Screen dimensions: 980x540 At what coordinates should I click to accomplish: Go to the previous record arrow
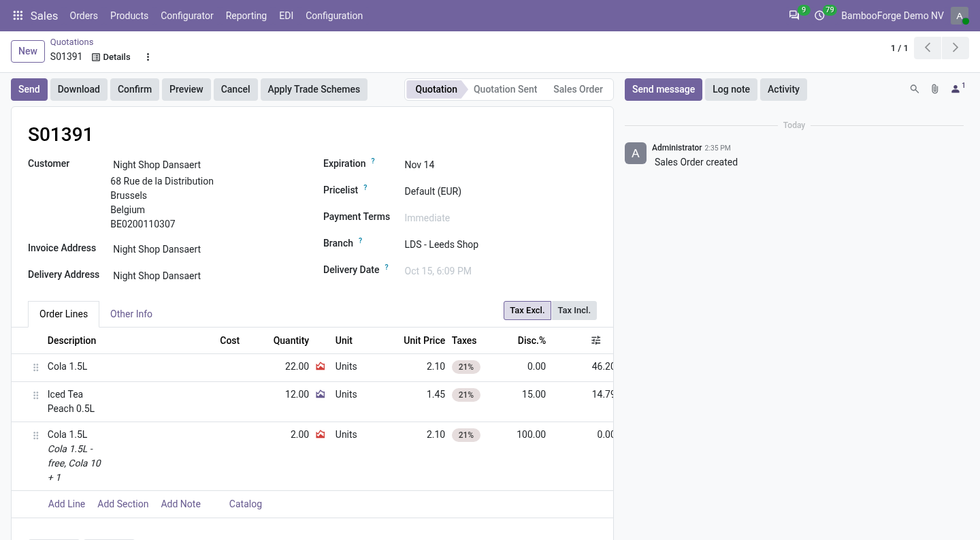928,48
